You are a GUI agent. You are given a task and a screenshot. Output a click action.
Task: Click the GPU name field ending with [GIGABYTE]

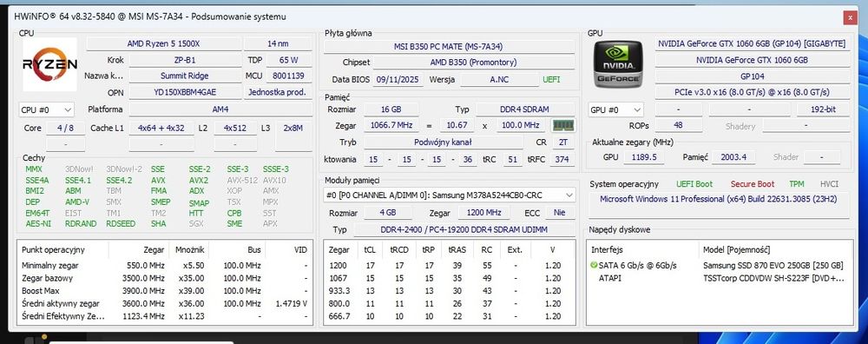752,43
